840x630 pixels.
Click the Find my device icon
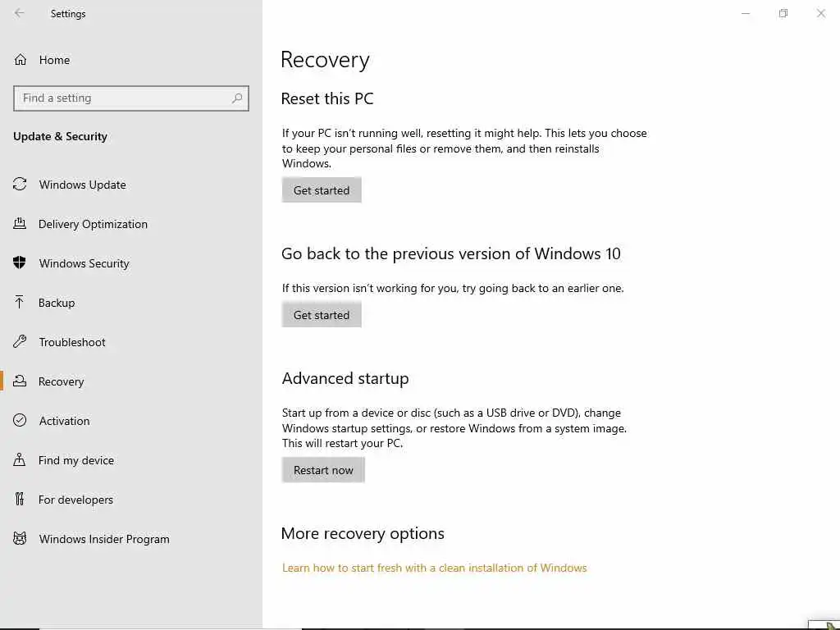[x=21, y=460]
